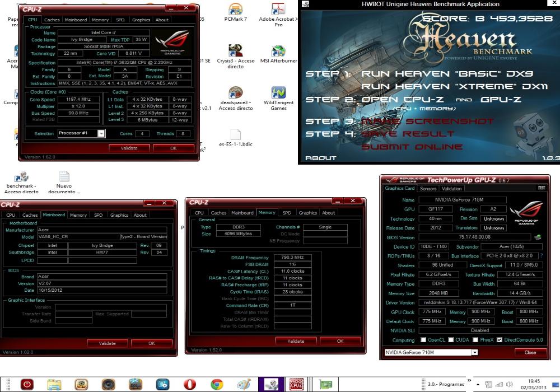Screen dimensions: 560x392
Task: Open the SPD tab in top CPU-Z window
Action: [x=120, y=20]
